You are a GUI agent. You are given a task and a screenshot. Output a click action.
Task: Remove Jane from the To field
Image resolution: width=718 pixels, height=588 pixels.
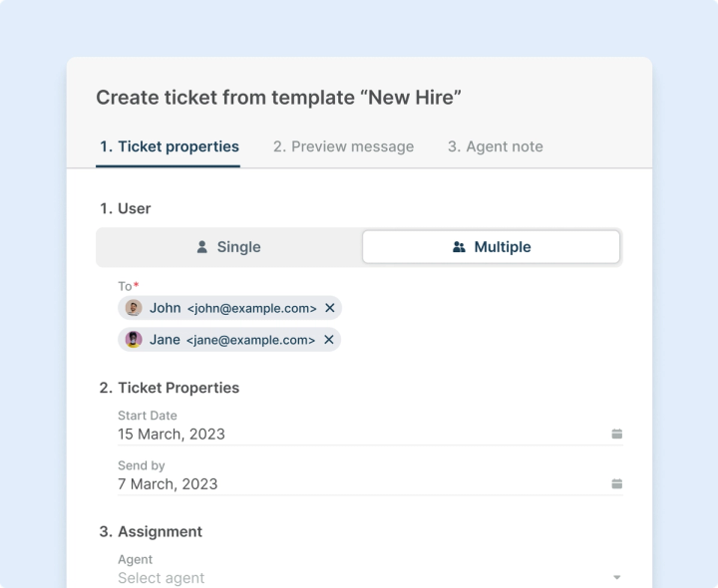tap(329, 340)
